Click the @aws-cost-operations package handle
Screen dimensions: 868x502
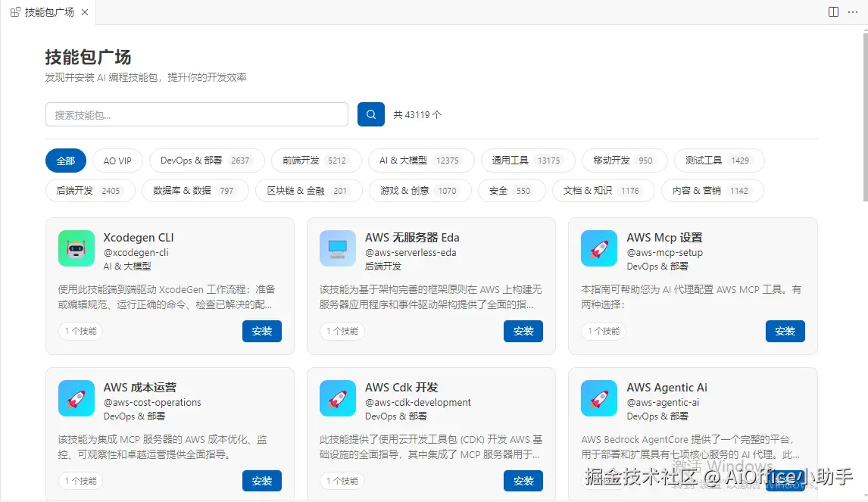[152, 402]
